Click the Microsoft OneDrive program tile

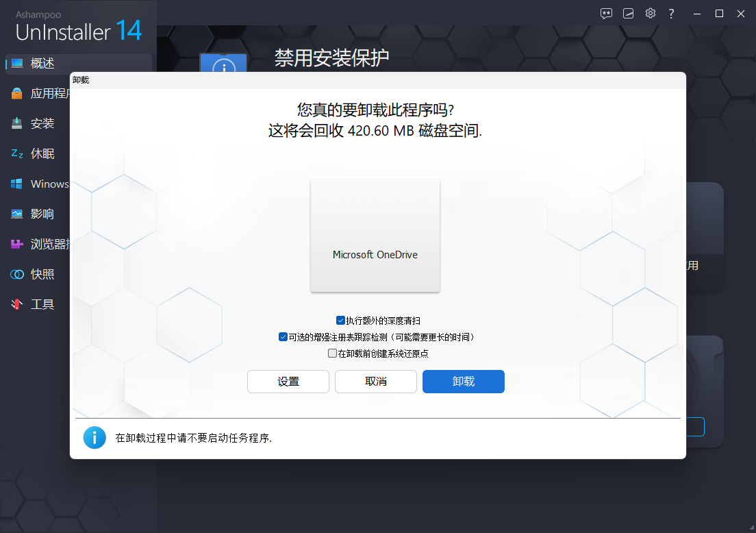pyautogui.click(x=375, y=236)
